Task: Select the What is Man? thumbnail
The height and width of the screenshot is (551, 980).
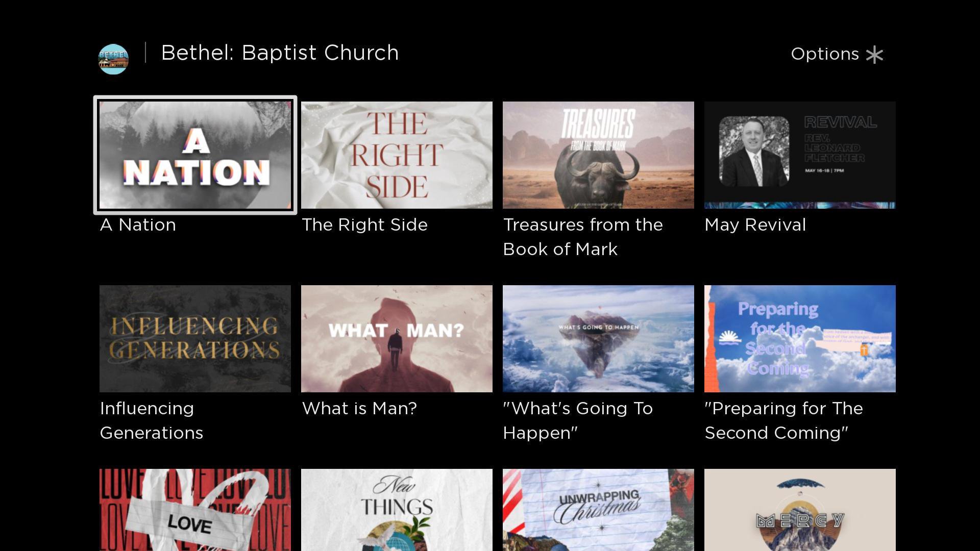Action: pyautogui.click(x=397, y=339)
